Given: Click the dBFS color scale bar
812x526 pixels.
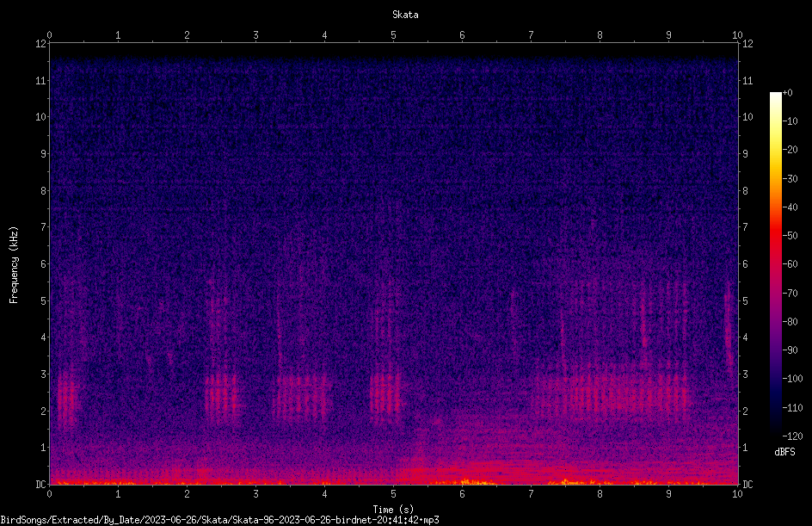Looking at the screenshot, I should click(x=775, y=264).
